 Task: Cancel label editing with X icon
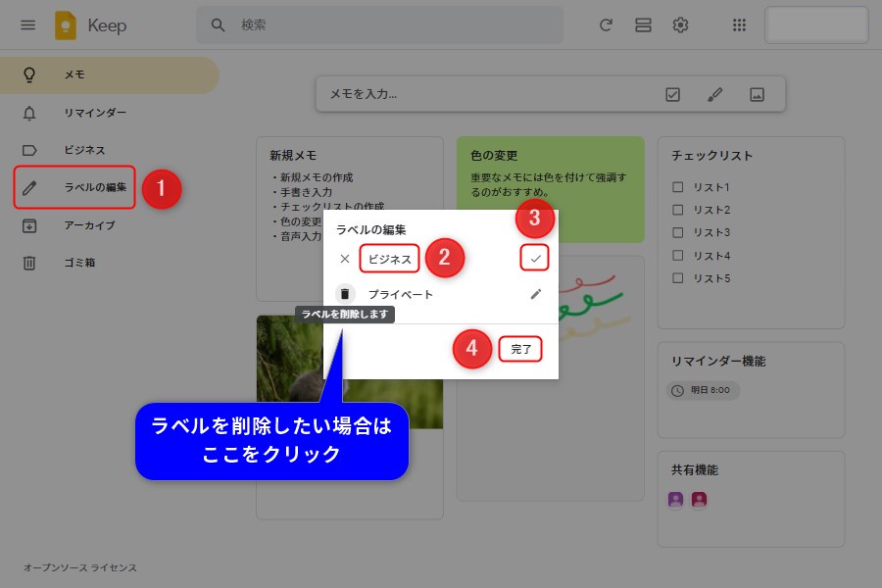point(345,259)
